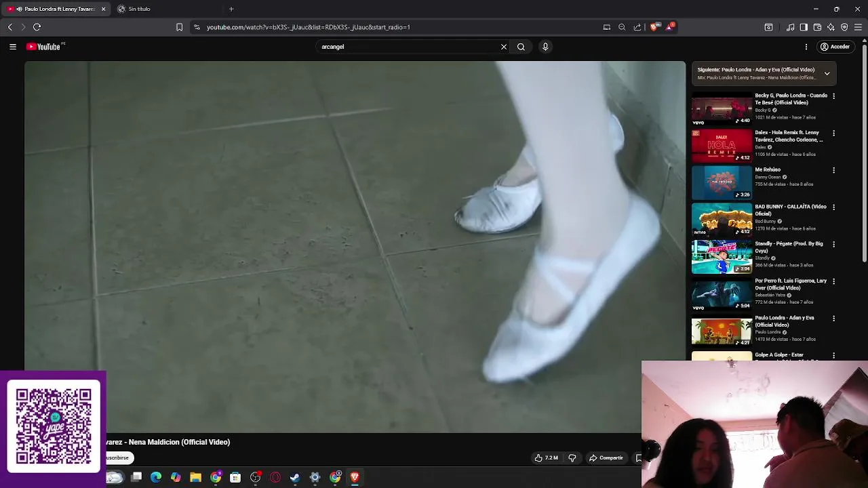Open the YouTube hamburger guide menu
Screen dimensions: 868x488
pyautogui.click(x=13, y=47)
